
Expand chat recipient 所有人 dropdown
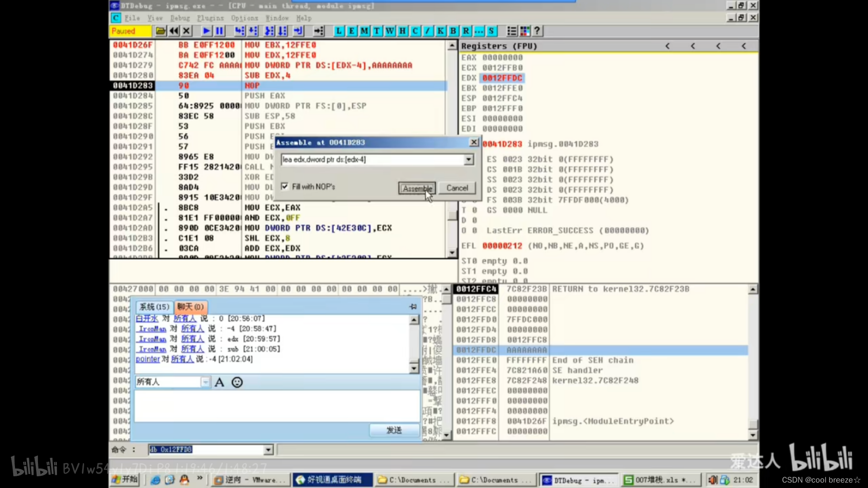206,382
